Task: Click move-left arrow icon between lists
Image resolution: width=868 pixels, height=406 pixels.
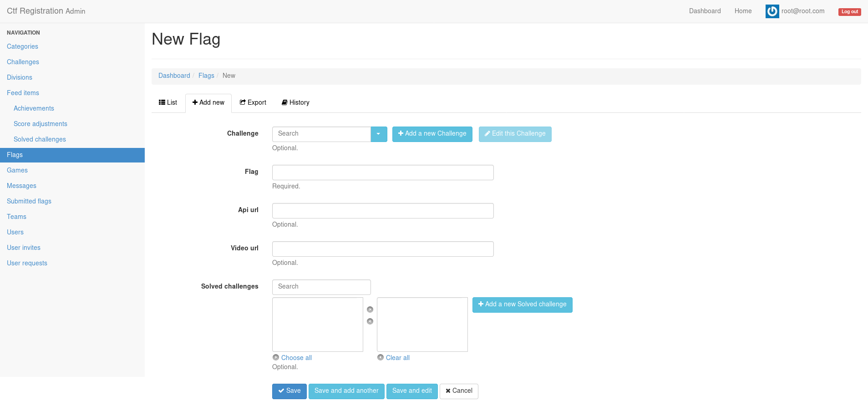Action: (370, 321)
